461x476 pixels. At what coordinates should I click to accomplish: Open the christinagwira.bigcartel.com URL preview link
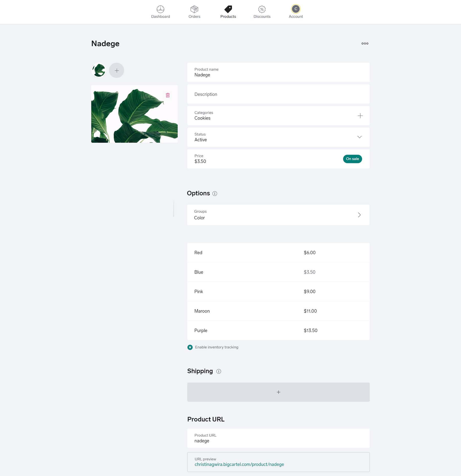point(239,464)
